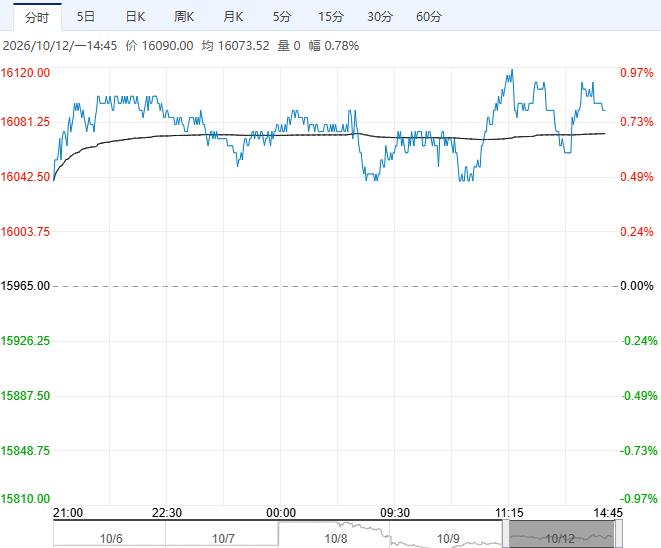This screenshot has height=548, width=661.
Task: Click the 0.00% percent axis label
Action: pos(637,286)
